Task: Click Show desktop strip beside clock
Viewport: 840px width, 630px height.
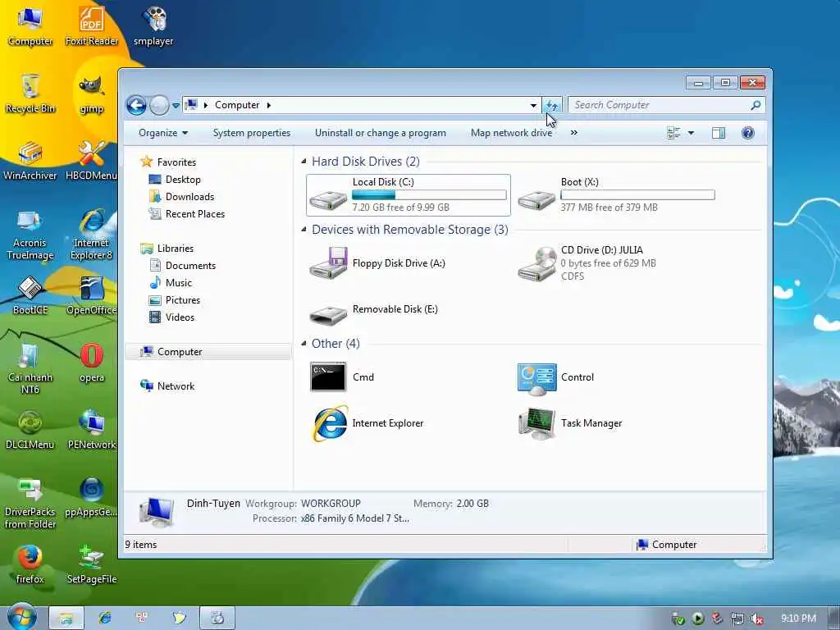Action: click(x=834, y=619)
